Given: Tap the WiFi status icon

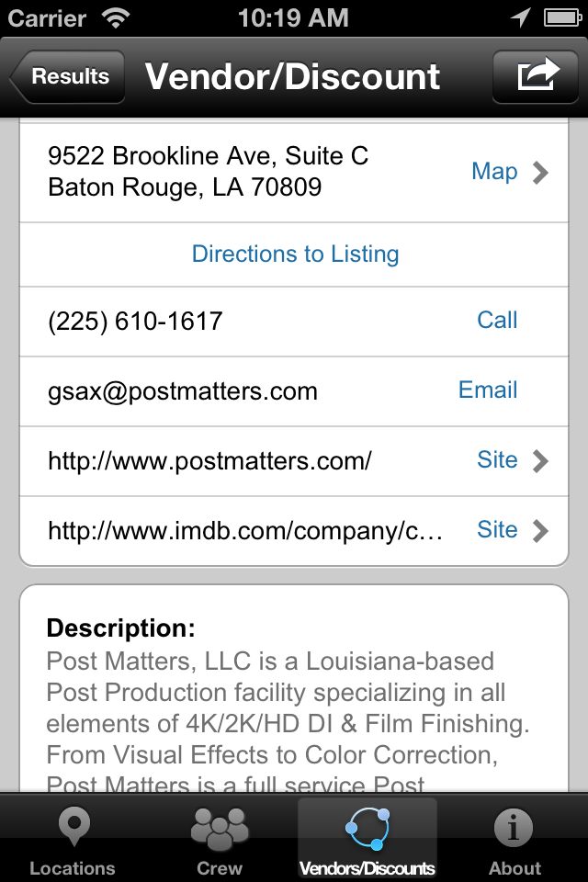Looking at the screenshot, I should click(x=116, y=18).
